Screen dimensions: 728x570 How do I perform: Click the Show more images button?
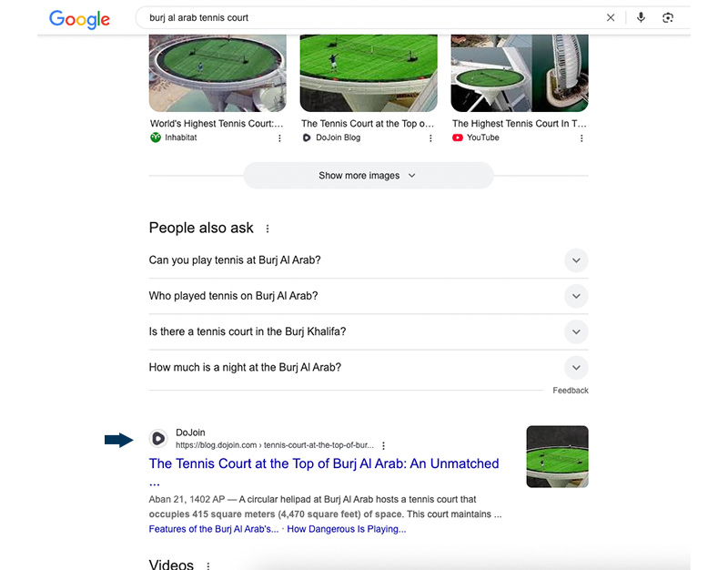368,176
